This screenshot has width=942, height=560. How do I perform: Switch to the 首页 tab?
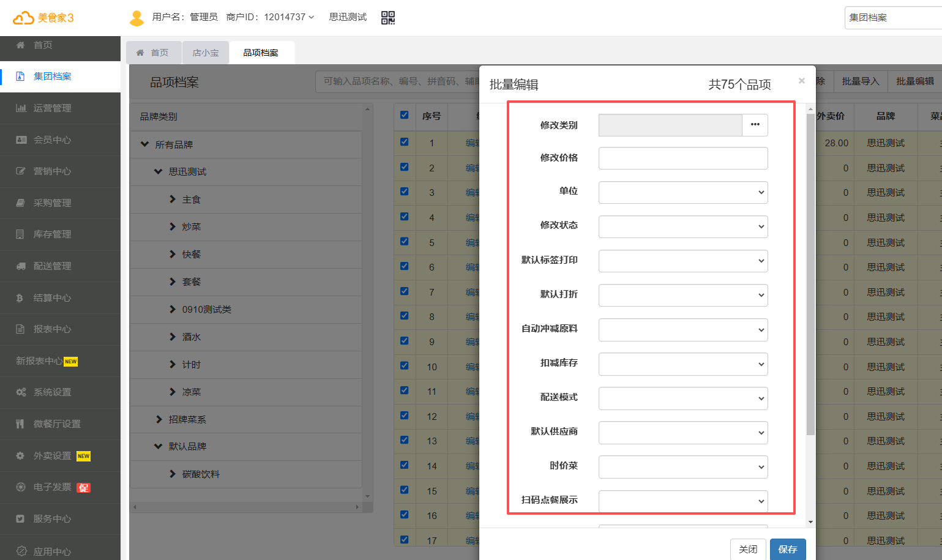[153, 53]
